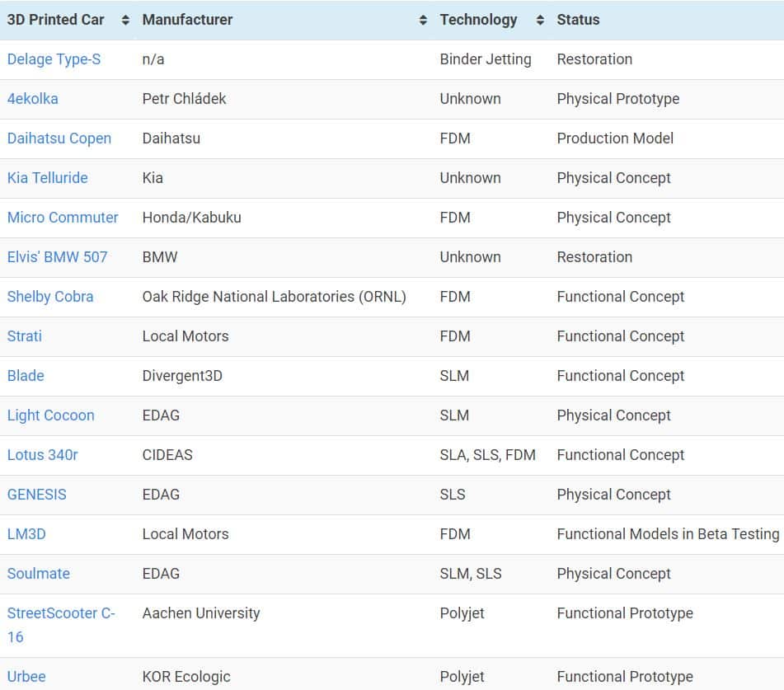Visit the LM3D link
Image resolution: width=784 pixels, height=690 pixels.
[x=26, y=534]
